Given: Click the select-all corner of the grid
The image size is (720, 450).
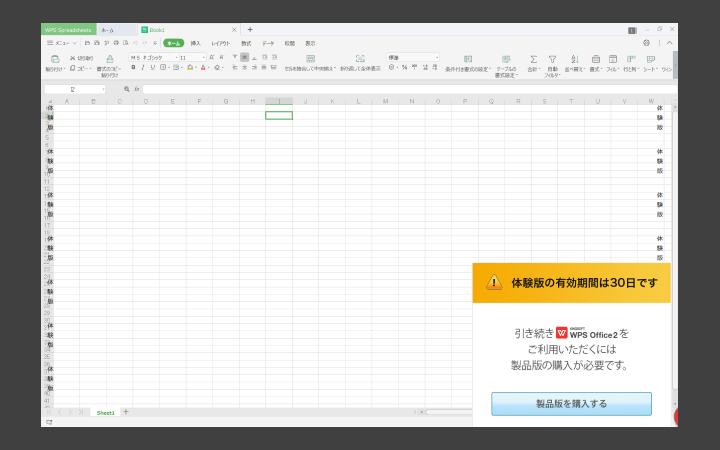Looking at the screenshot, I should (x=49, y=101).
